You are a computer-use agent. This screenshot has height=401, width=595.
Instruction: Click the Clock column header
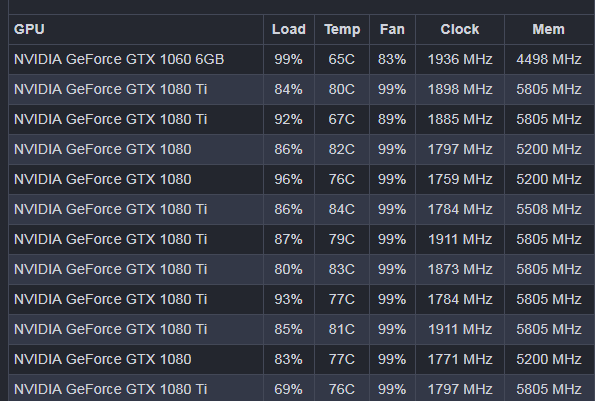coord(460,29)
